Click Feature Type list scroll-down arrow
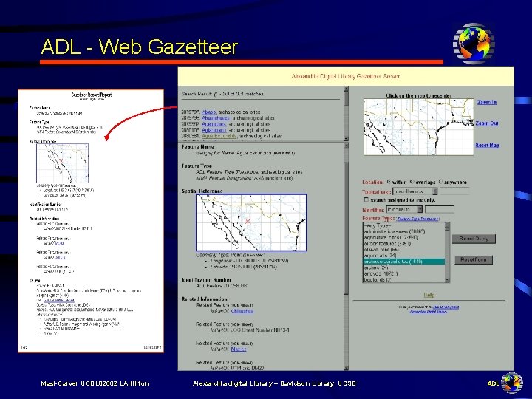The width and height of the screenshot is (532, 399). click(447, 280)
